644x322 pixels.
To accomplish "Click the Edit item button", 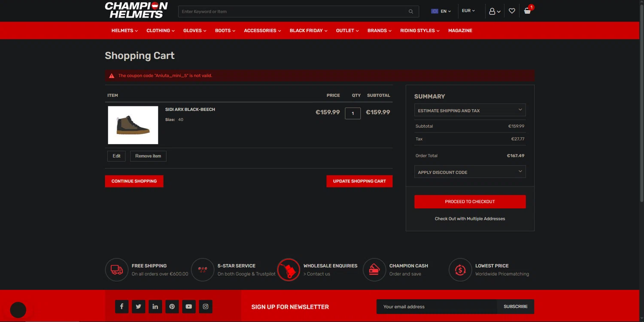I will (x=116, y=156).
